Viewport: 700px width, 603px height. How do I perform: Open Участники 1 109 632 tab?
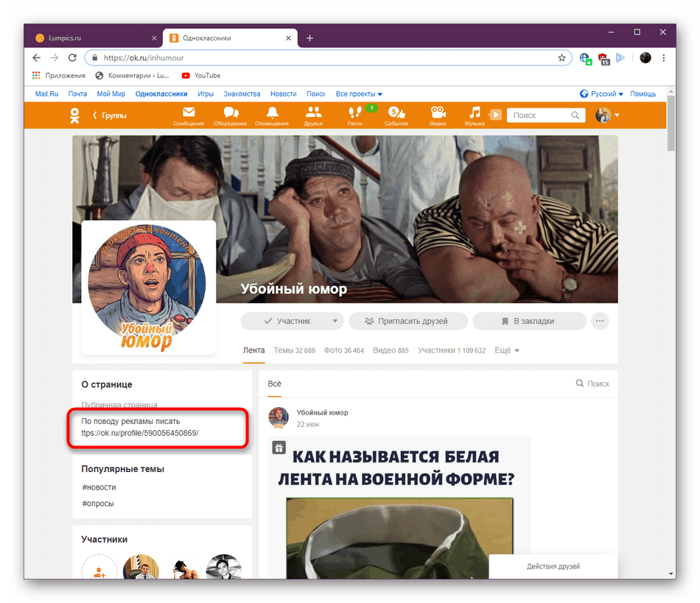(452, 350)
